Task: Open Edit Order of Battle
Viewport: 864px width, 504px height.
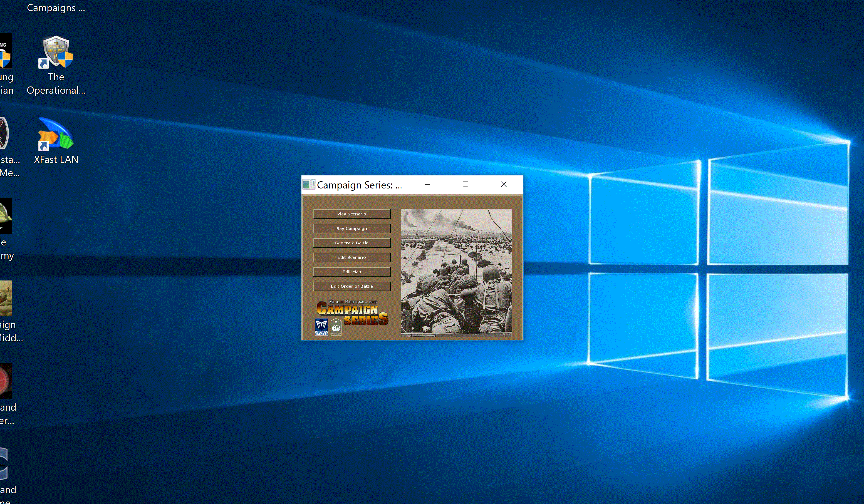Action: pyautogui.click(x=352, y=286)
